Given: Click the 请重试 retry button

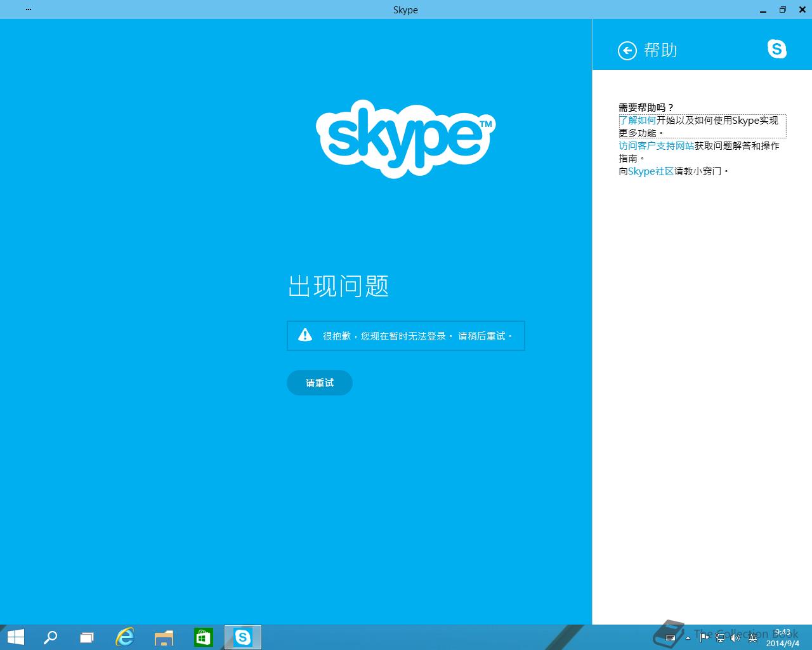Looking at the screenshot, I should coord(320,383).
